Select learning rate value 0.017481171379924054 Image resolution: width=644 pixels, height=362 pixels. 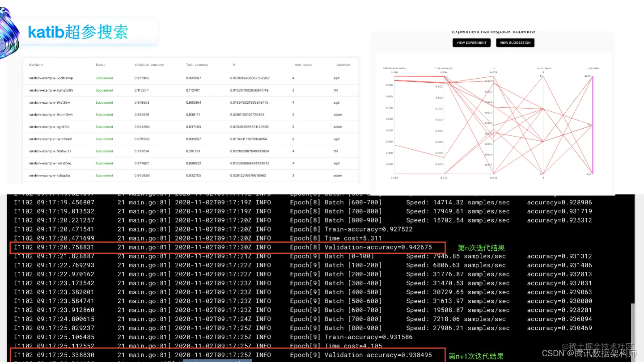click(x=250, y=139)
